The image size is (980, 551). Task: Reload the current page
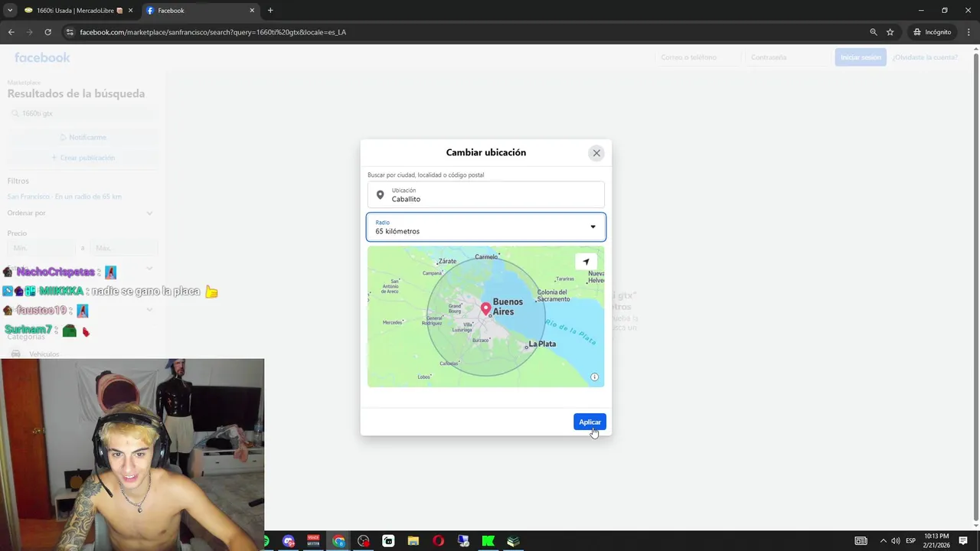(47, 32)
